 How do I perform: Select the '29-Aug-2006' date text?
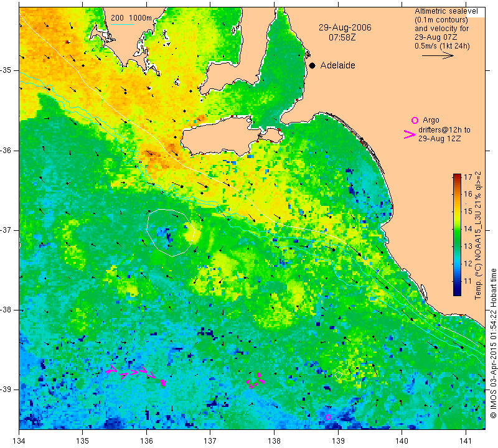[345, 27]
